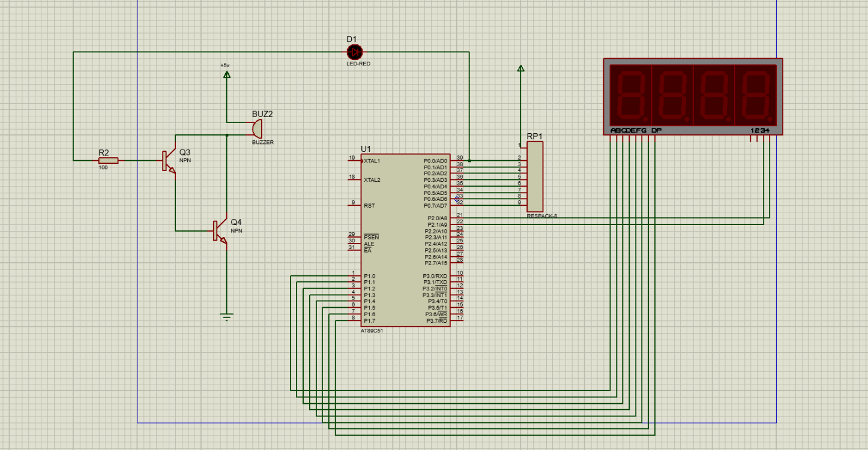Select the R2 resistor symbol
868x450 pixels.
click(x=108, y=160)
